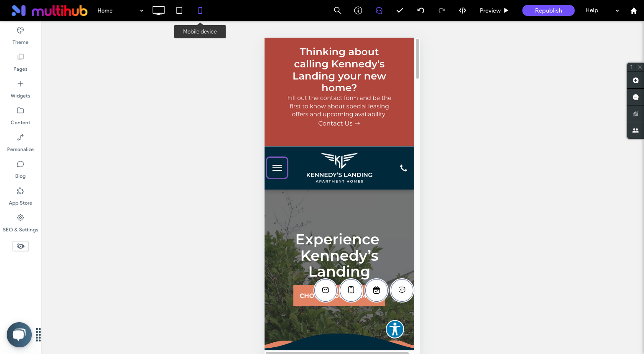
Task: Click the floating email envelope button
Action: pos(326,290)
